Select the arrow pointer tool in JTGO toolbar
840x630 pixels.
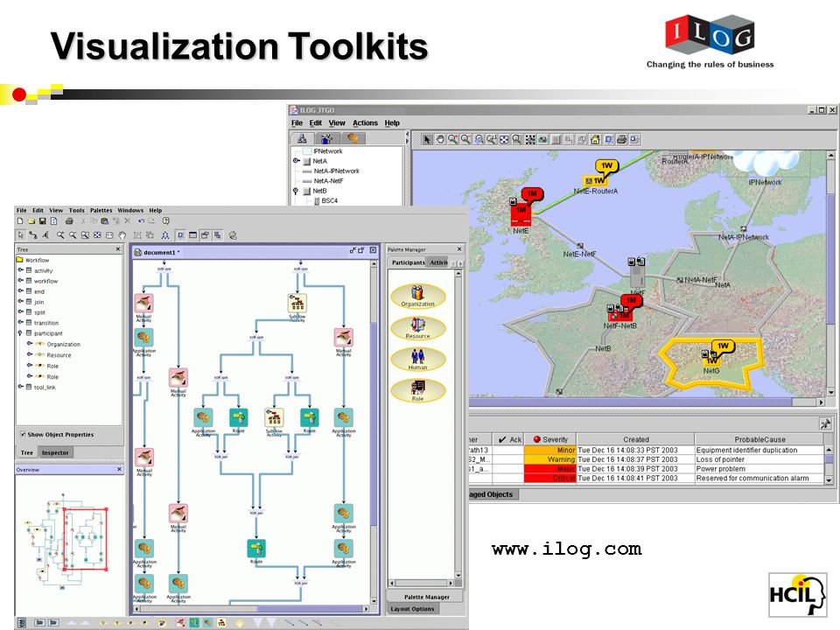click(x=427, y=140)
